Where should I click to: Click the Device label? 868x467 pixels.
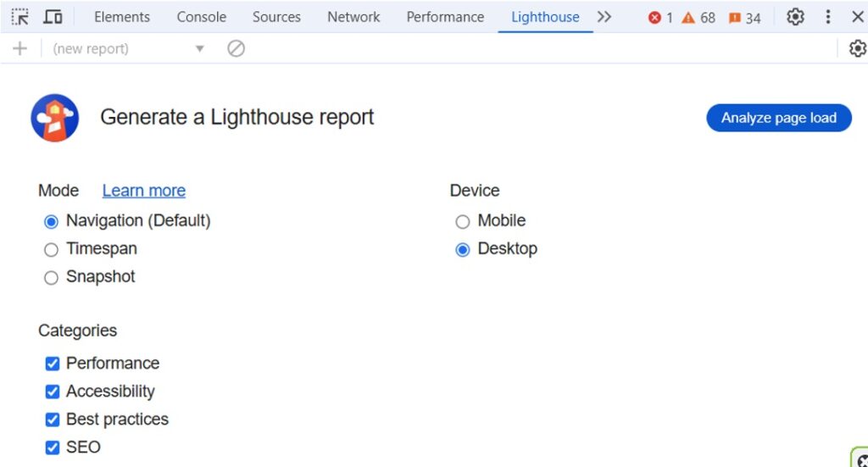[x=475, y=191]
